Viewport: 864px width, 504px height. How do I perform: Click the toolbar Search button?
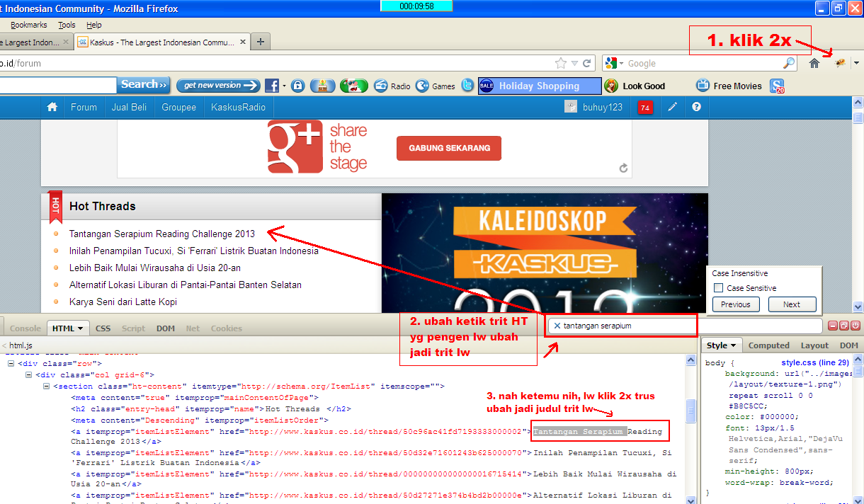144,85
